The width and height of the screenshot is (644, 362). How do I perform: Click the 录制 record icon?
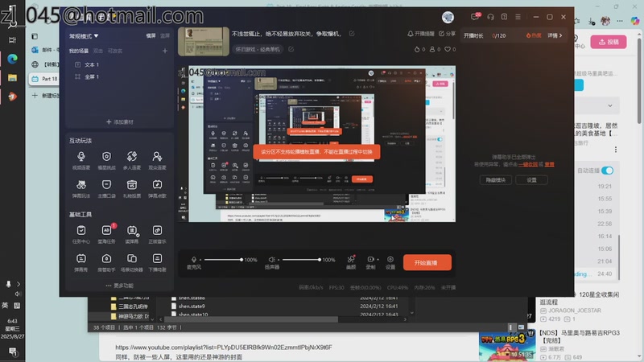[370, 259]
